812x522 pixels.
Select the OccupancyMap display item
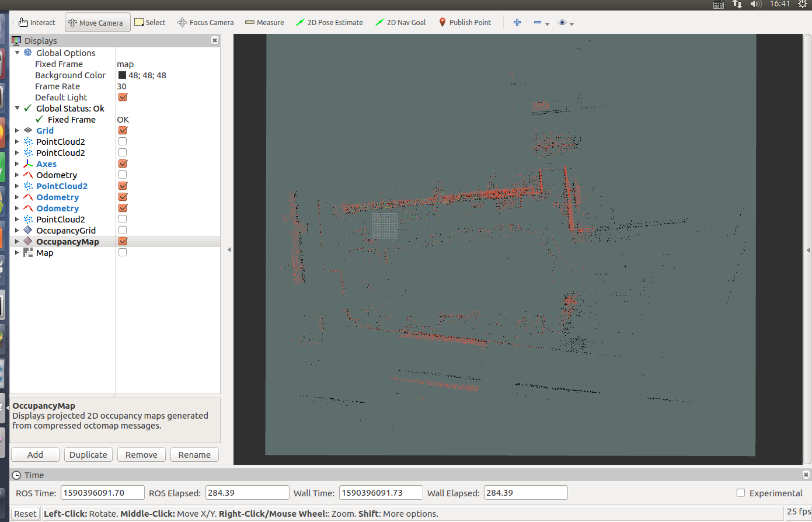click(x=67, y=241)
